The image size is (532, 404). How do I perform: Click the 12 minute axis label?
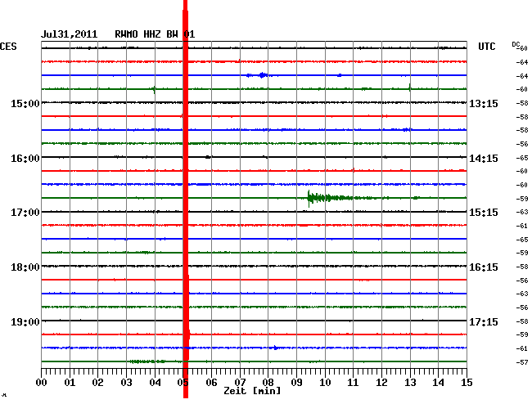[x=381, y=383]
